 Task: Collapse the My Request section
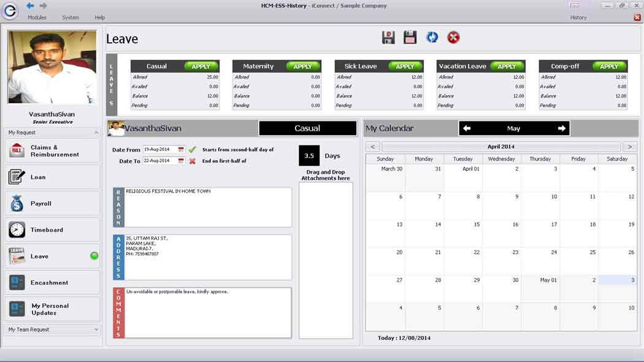point(96,133)
